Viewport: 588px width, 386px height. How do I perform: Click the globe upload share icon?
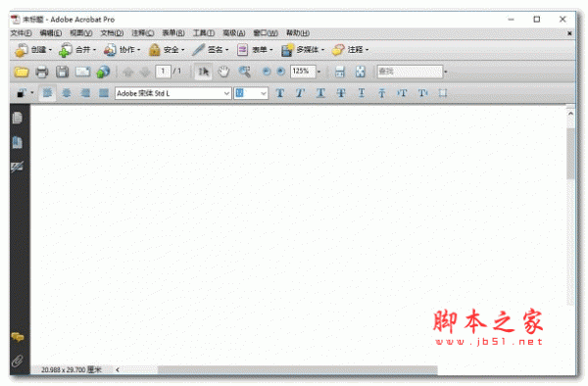coord(103,72)
